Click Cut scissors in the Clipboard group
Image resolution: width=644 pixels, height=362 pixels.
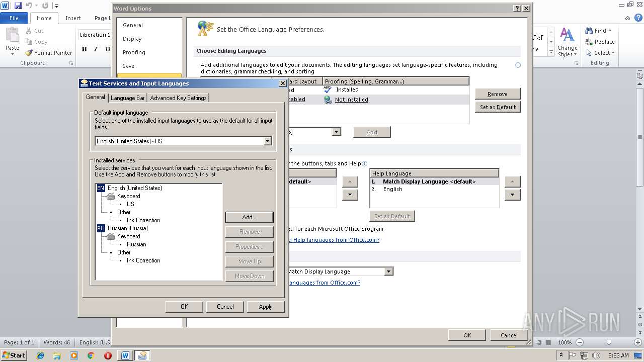35,31
